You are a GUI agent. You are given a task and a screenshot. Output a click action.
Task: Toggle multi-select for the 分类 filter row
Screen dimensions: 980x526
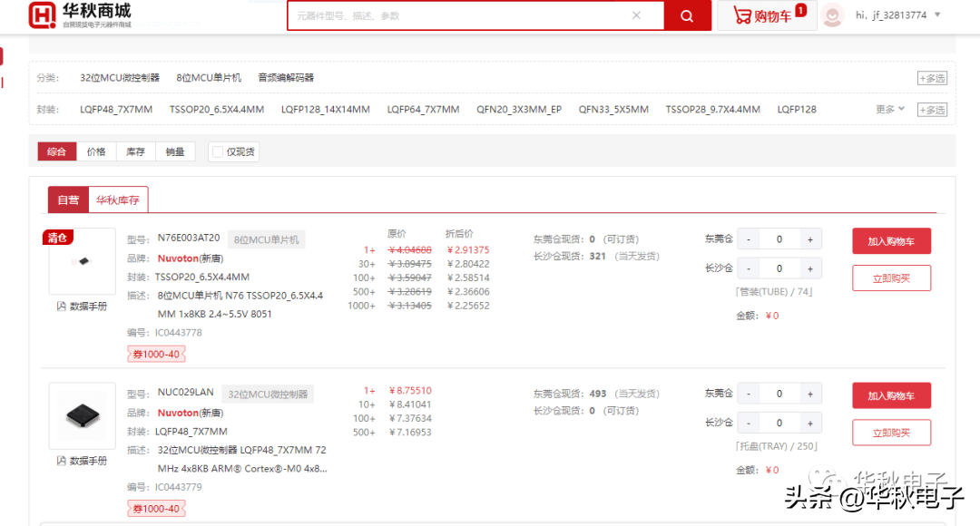(x=932, y=78)
